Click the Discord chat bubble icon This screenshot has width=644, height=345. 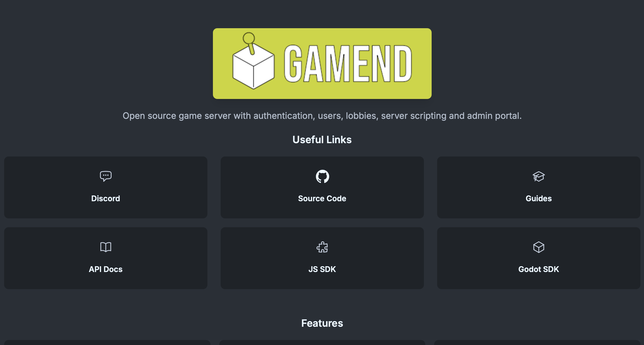105,176
